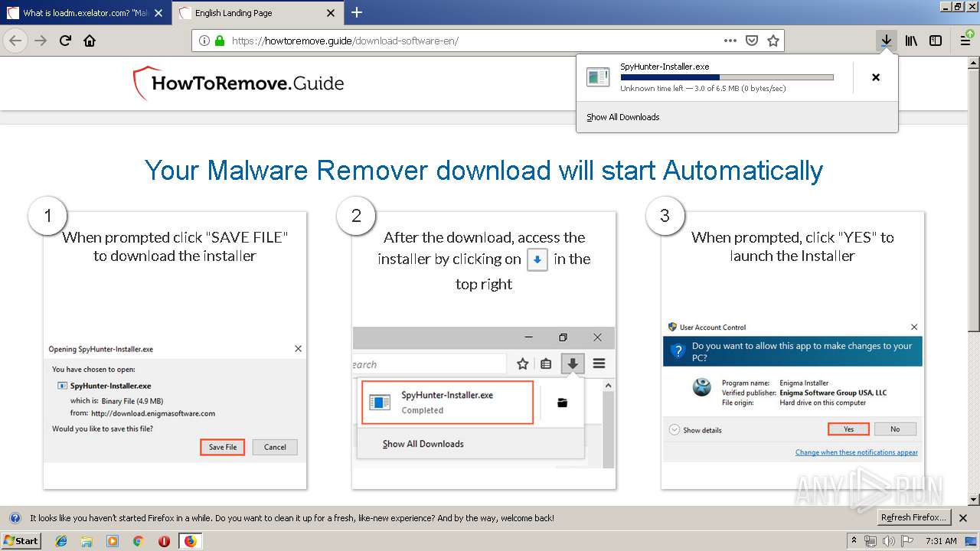Image resolution: width=980 pixels, height=551 pixels.
Task: Click the SpyHunter download progress bar
Action: point(727,77)
